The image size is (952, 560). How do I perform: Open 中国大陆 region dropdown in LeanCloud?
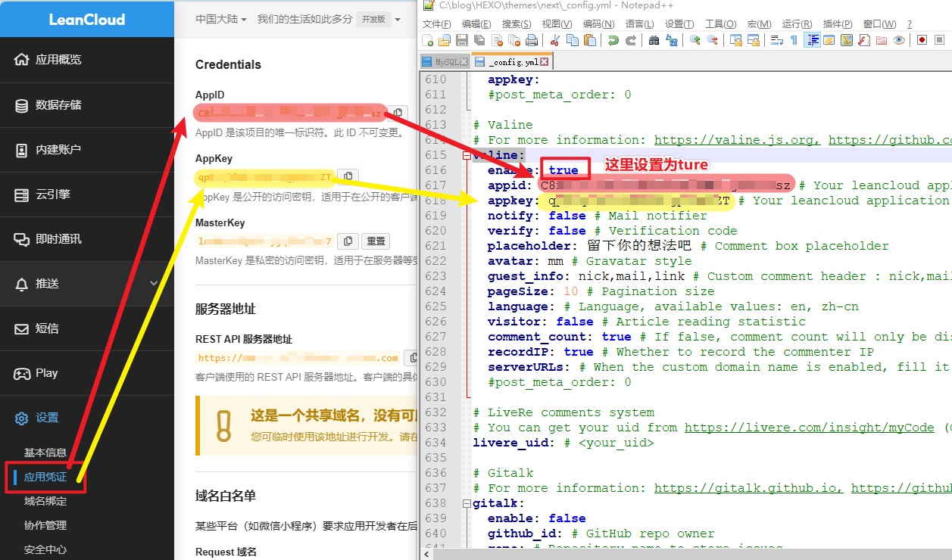click(x=221, y=19)
